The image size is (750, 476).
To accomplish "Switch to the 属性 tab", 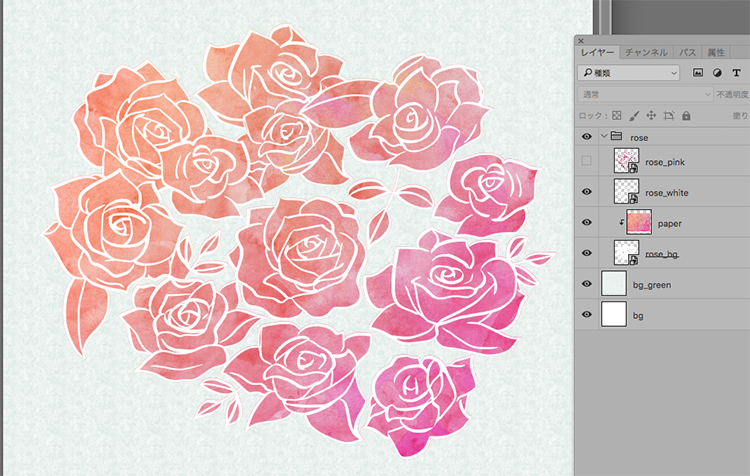I will coord(716,52).
